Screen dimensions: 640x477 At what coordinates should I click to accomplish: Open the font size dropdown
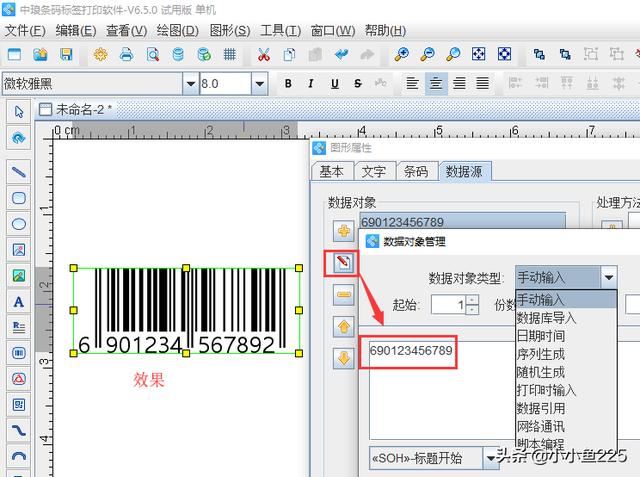click(259, 84)
